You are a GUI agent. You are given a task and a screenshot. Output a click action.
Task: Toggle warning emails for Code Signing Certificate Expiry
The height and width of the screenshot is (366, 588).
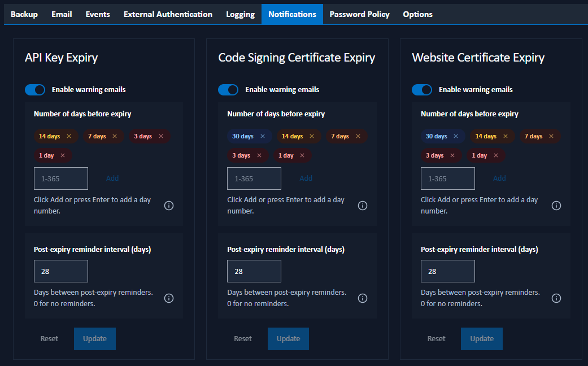(x=228, y=90)
